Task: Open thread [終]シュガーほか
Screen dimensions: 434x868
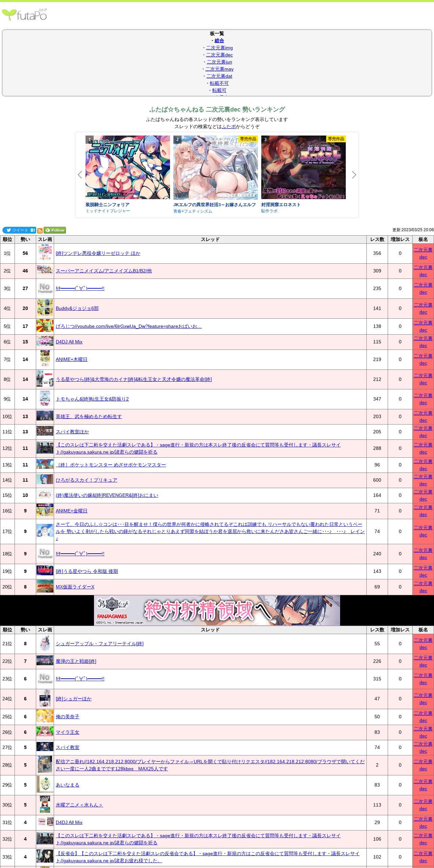Action: (74, 699)
